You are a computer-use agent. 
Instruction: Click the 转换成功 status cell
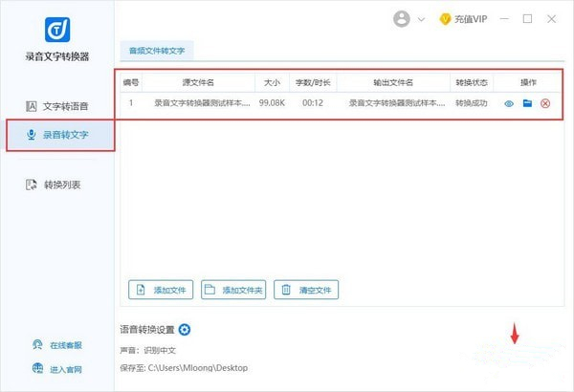[x=472, y=103]
